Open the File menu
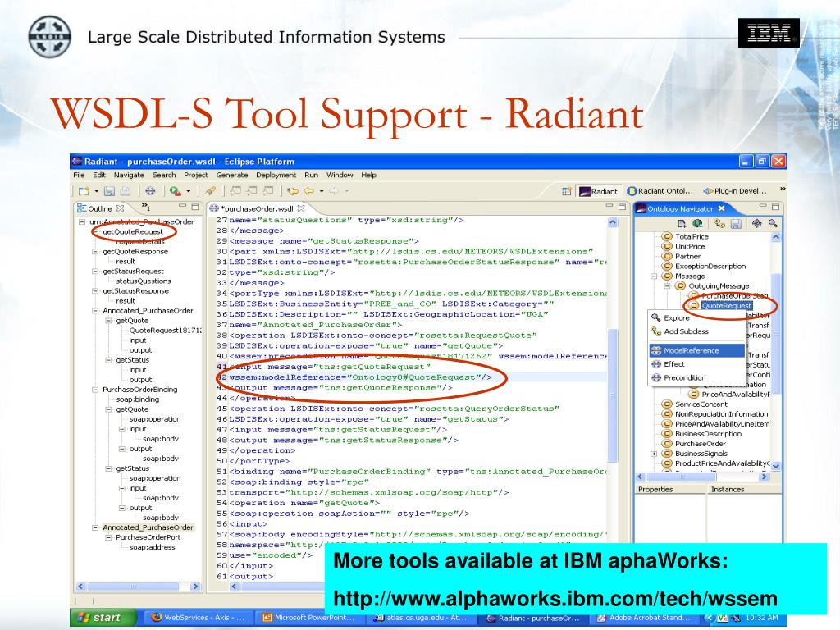Screen dimensions: 840x630 79,175
